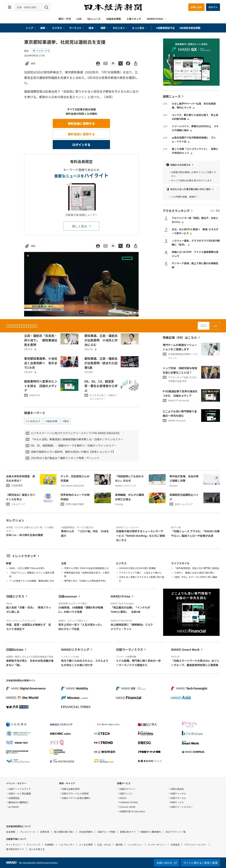Viewport: 226px width, 868px height.
Task: Click the 詳しく見る button
Action: (81, 226)
